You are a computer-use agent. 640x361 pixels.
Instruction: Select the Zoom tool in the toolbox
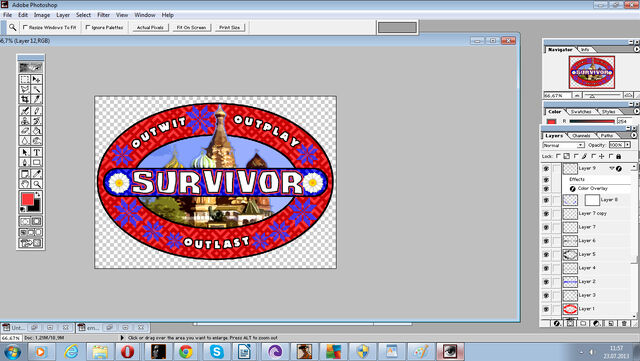[36, 184]
